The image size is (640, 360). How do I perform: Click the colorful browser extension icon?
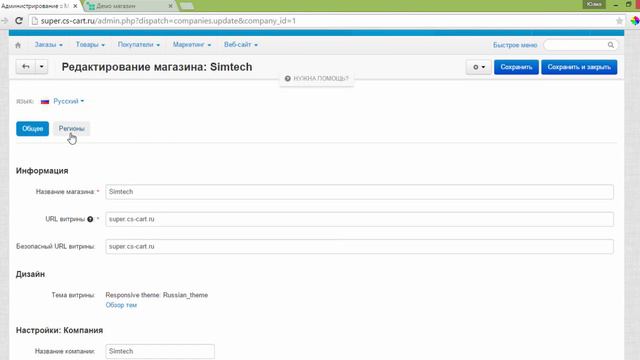(x=635, y=21)
